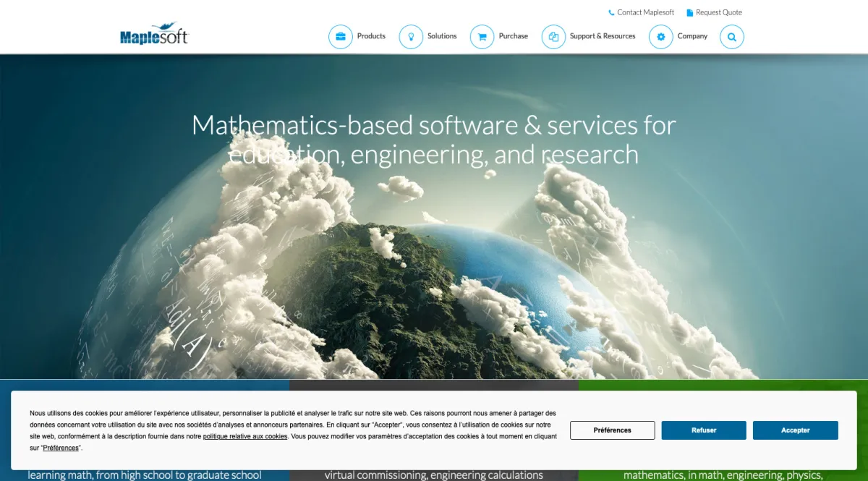This screenshot has width=868, height=481.
Task: Click Accepter to accept cookies
Action: 796,430
